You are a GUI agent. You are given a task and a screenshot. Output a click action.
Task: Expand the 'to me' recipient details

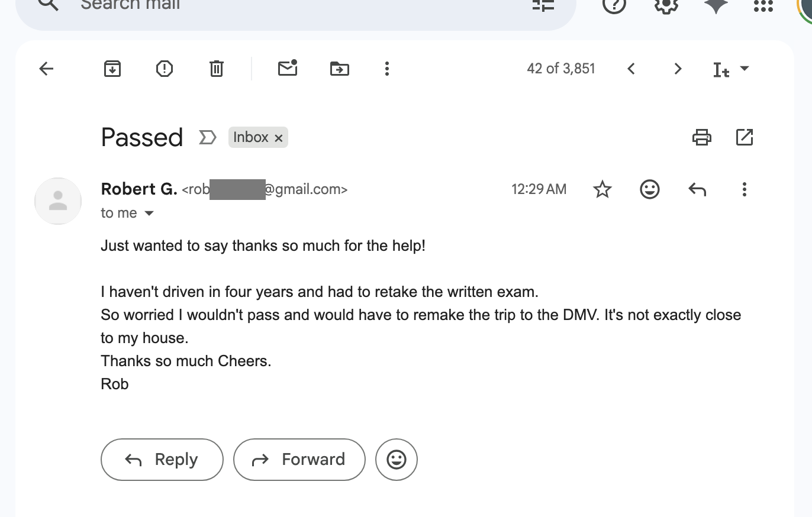(149, 213)
